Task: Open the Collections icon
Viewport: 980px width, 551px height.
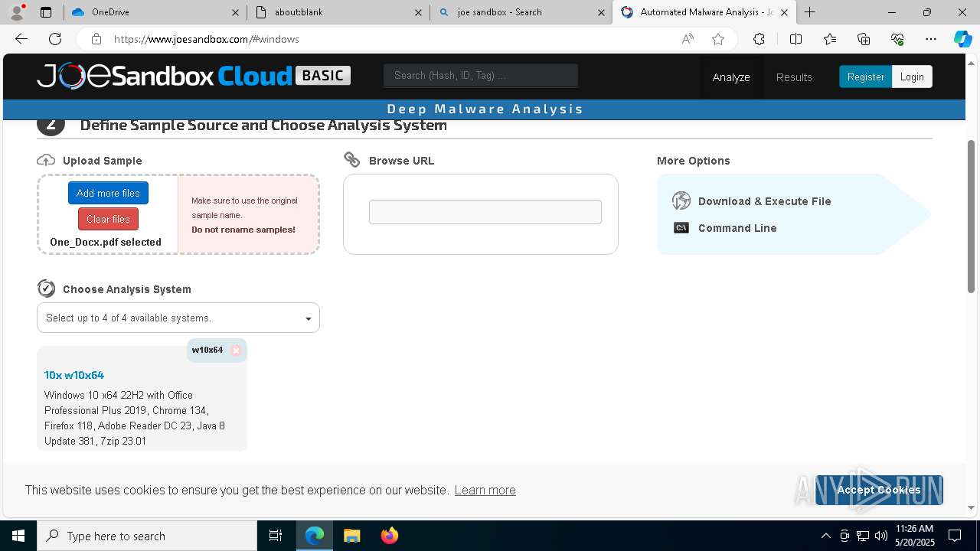Action: tap(864, 39)
